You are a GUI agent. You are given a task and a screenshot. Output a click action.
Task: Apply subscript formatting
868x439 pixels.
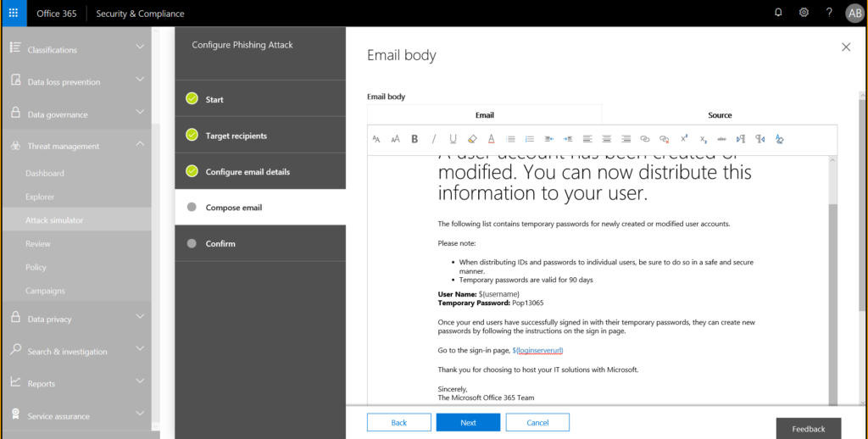coord(703,140)
